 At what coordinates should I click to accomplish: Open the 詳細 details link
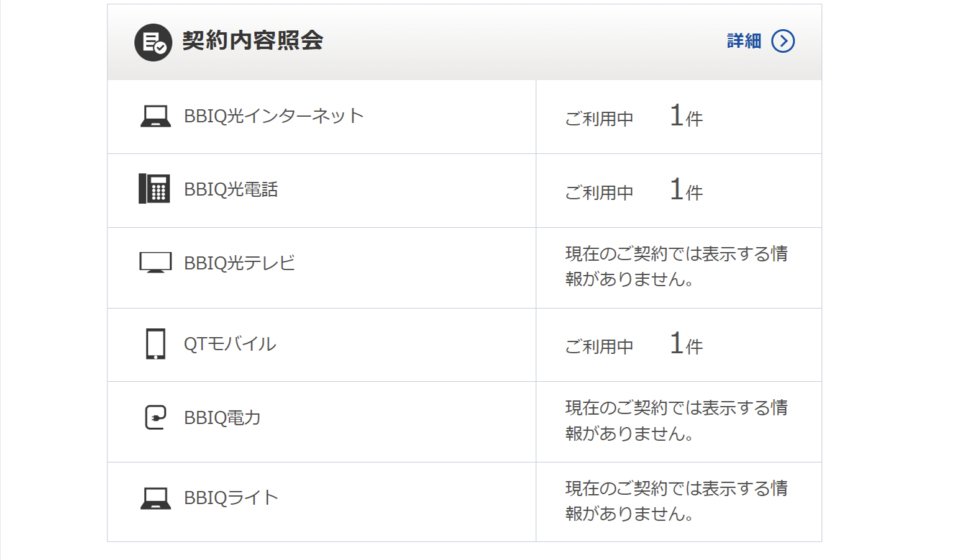pos(744,41)
